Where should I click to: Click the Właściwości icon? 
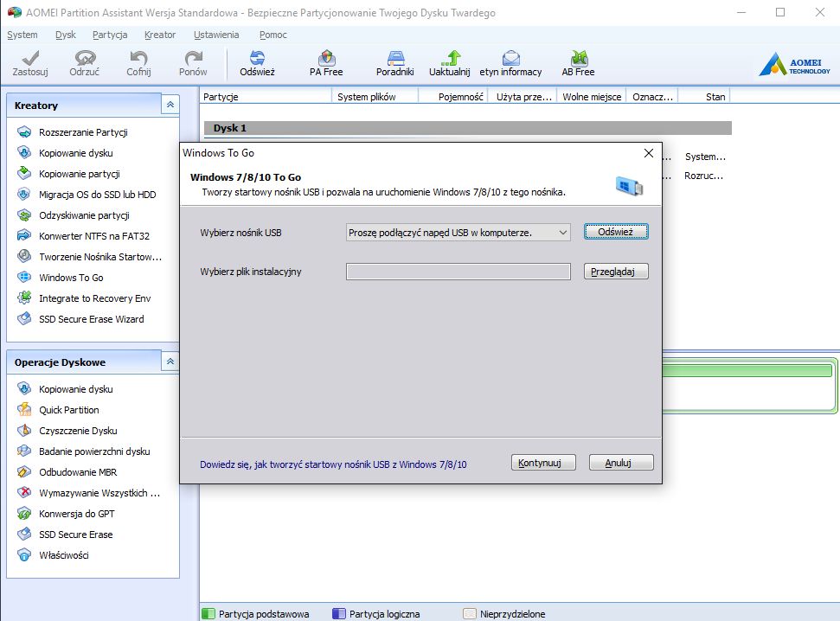(24, 555)
